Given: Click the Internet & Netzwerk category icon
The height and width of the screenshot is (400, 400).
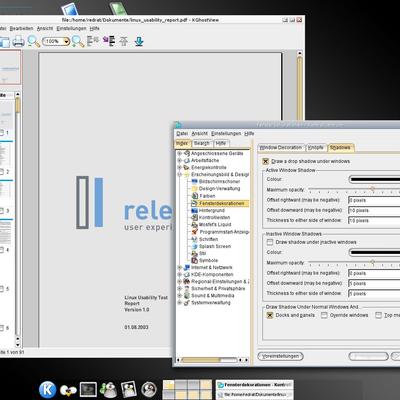Looking at the screenshot, I should [x=187, y=267].
